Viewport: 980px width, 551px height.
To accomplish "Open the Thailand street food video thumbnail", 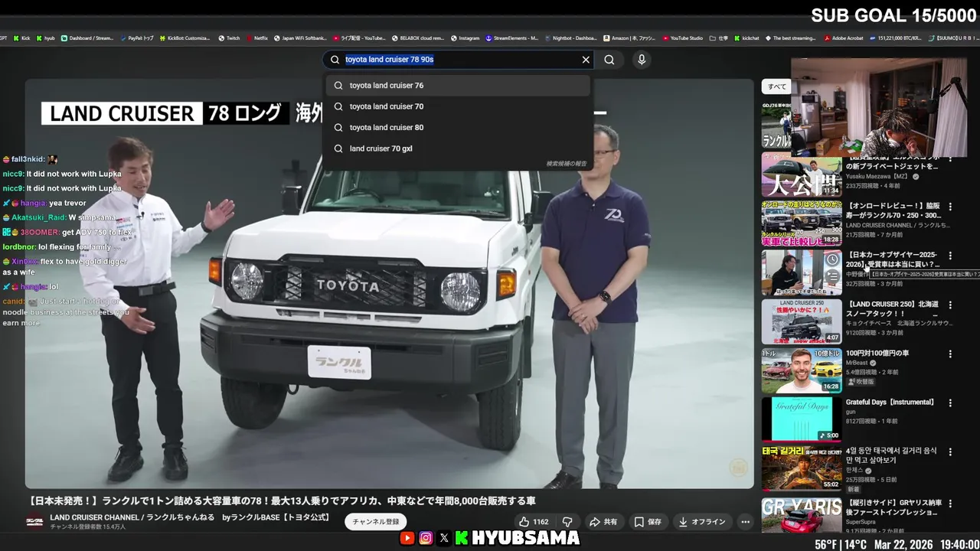I will (802, 468).
